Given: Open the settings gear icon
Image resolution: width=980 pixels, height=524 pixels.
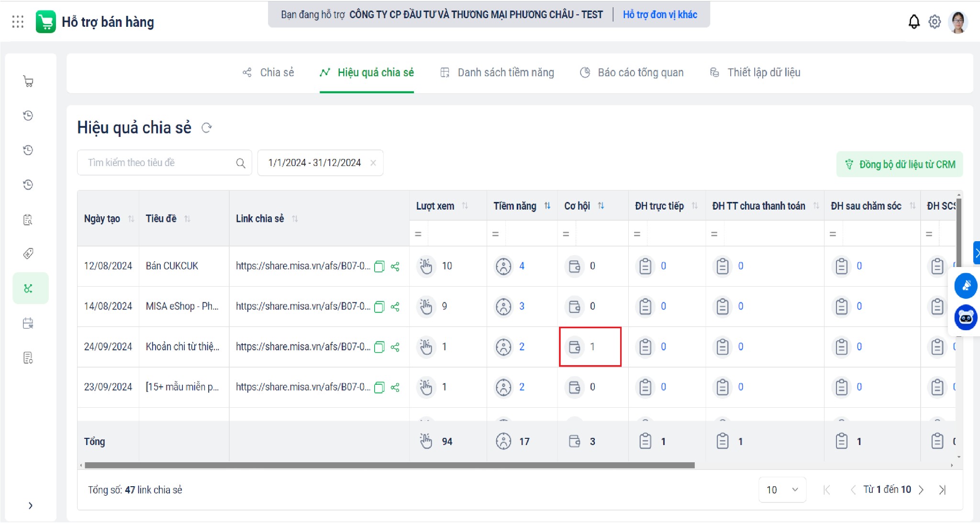Looking at the screenshot, I should click(934, 22).
